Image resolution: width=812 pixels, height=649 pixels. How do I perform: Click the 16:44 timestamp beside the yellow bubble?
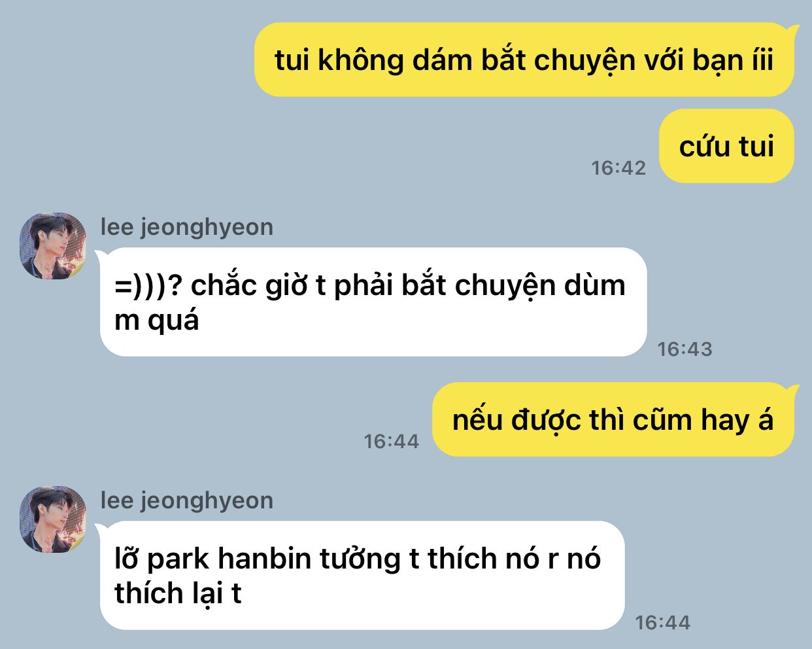pos(391,442)
